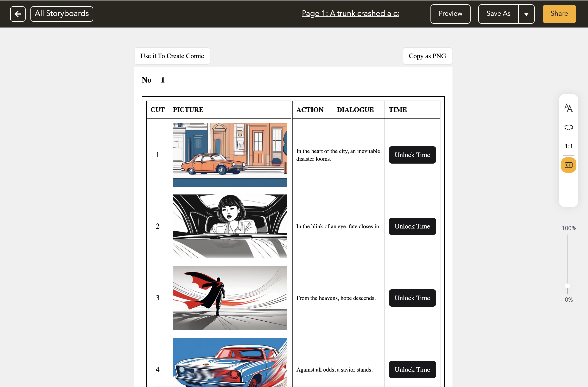Expand the Save As dropdown arrow
Viewport: 588px width, 387px height.
pos(526,14)
